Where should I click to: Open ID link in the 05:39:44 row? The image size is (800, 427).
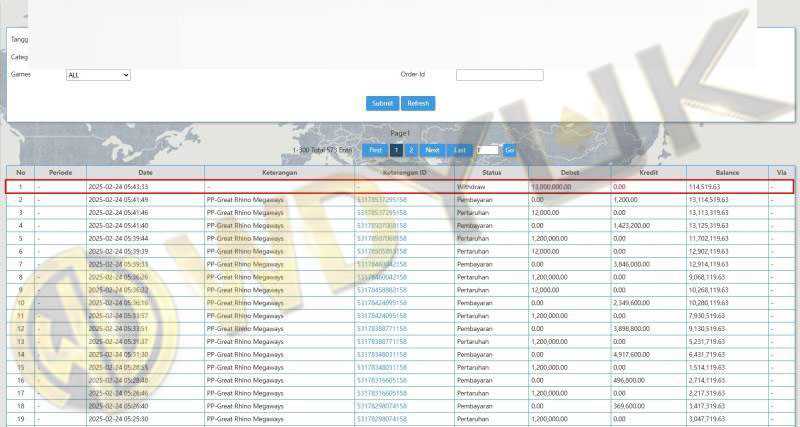click(382, 239)
